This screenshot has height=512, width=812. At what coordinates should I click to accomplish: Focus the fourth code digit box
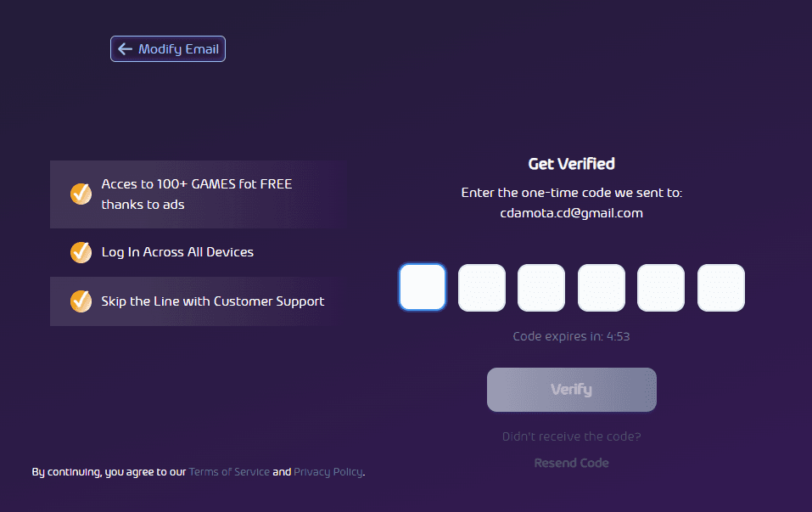(x=602, y=288)
